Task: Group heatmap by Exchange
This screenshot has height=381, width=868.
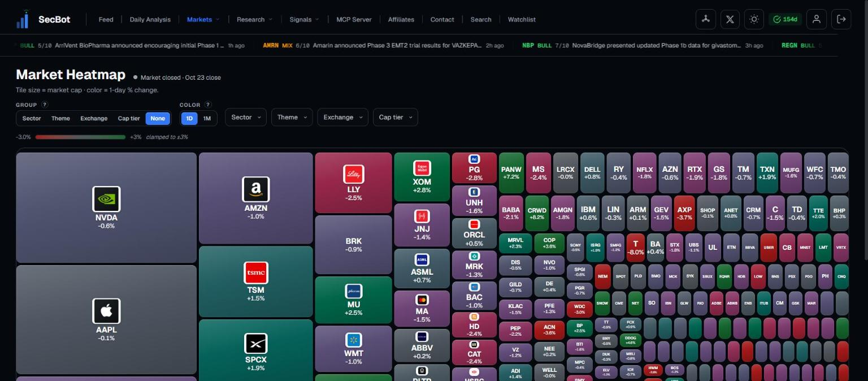Action: 94,118
